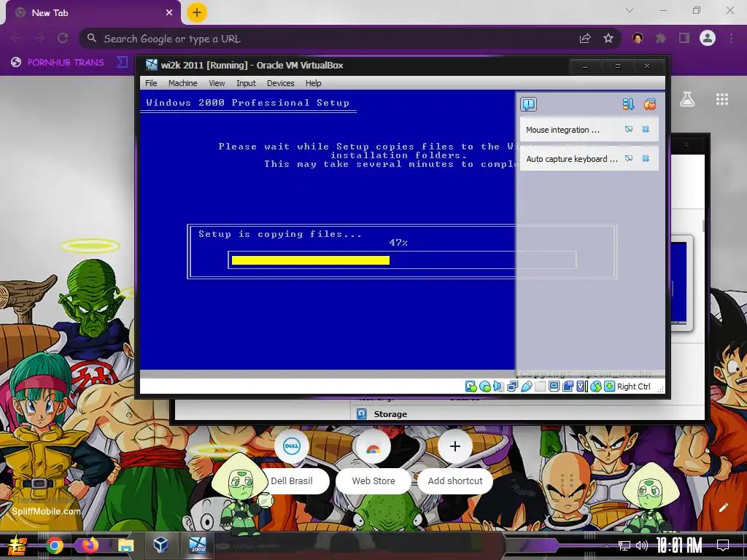Click the VirtualBox cube taskbar icon
Image resolution: width=747 pixels, height=560 pixels.
click(160, 545)
